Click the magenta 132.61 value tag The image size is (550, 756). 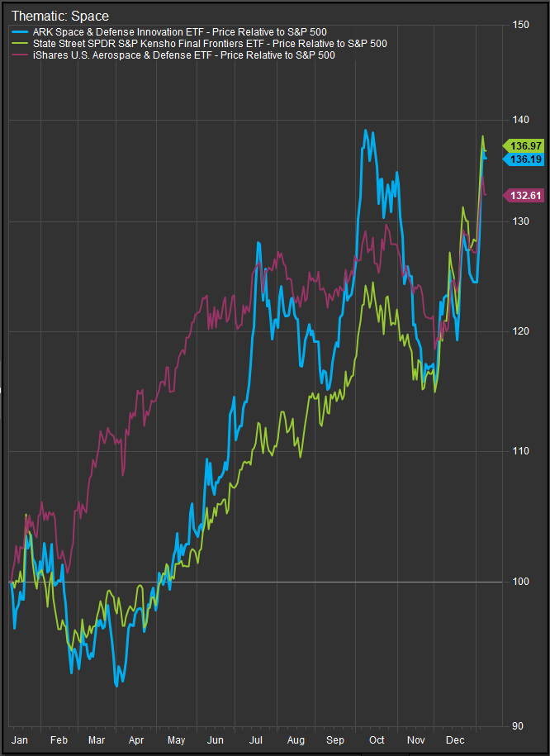point(525,196)
